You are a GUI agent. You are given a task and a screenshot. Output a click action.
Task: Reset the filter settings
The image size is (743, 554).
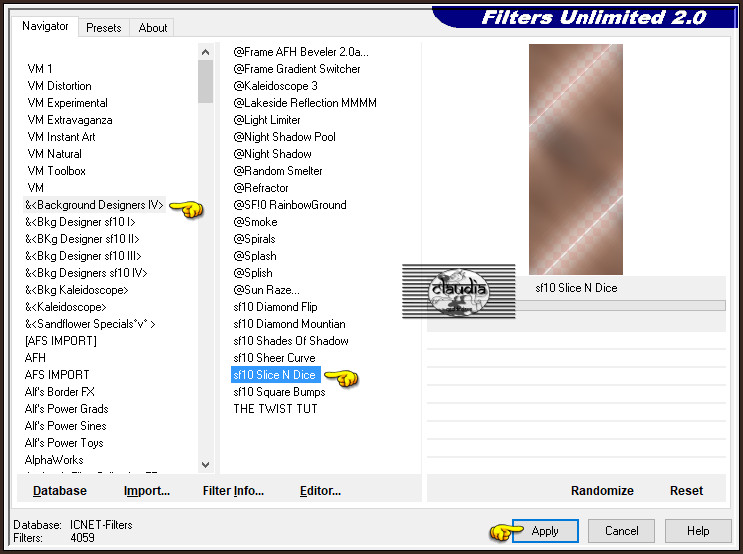[x=686, y=490]
